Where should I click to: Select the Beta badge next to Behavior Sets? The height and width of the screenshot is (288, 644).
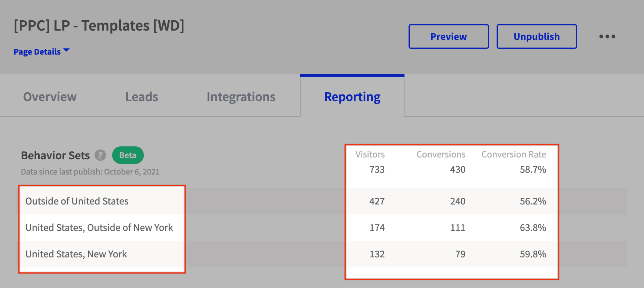[128, 155]
